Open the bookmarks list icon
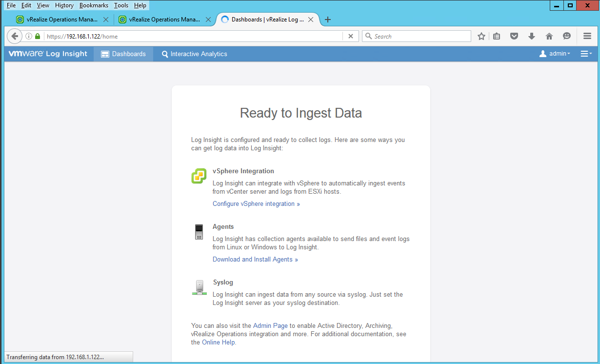The width and height of the screenshot is (600, 364). click(497, 36)
